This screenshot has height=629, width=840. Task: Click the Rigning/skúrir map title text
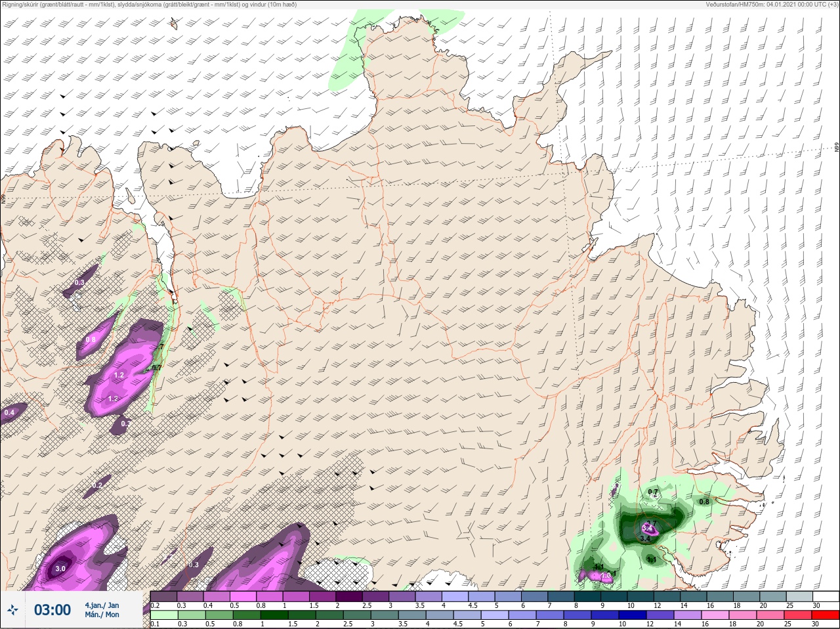pyautogui.click(x=150, y=5)
